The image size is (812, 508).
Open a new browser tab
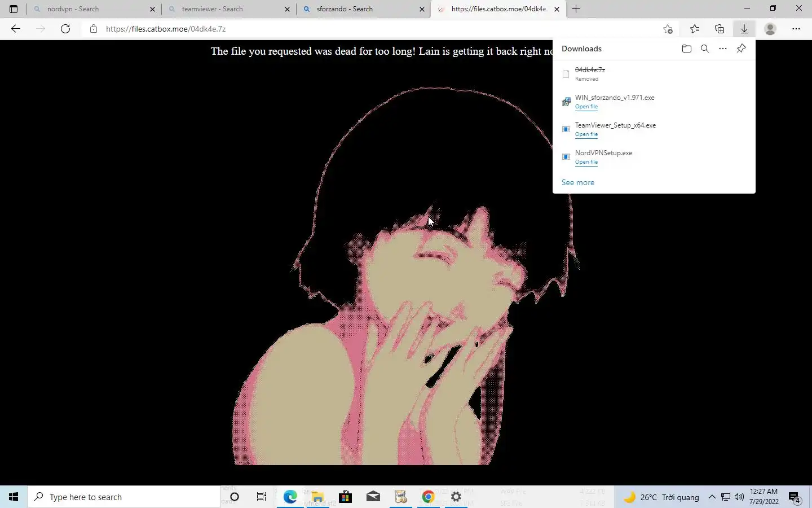(576, 9)
